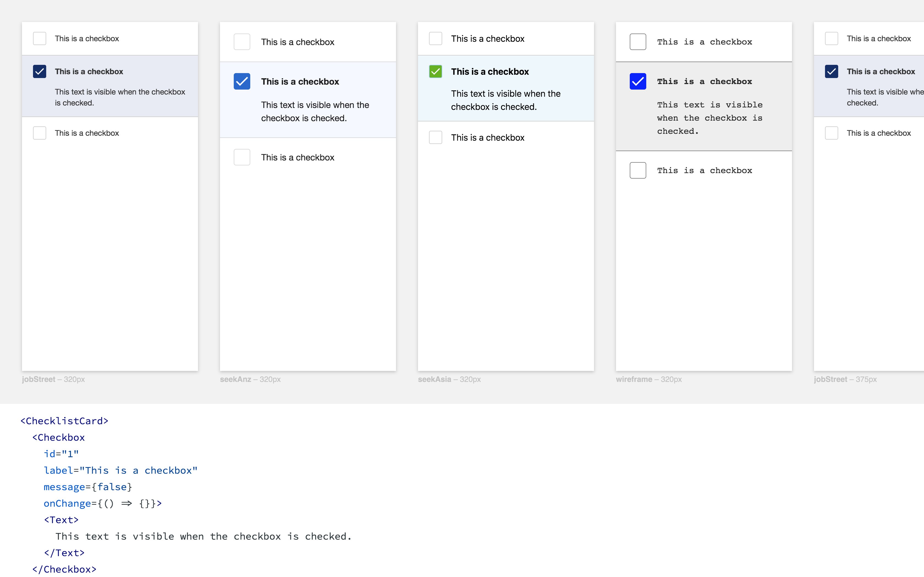Tick the bottom checkbox in seekAnz card
The width and height of the screenshot is (924, 577).
(242, 157)
